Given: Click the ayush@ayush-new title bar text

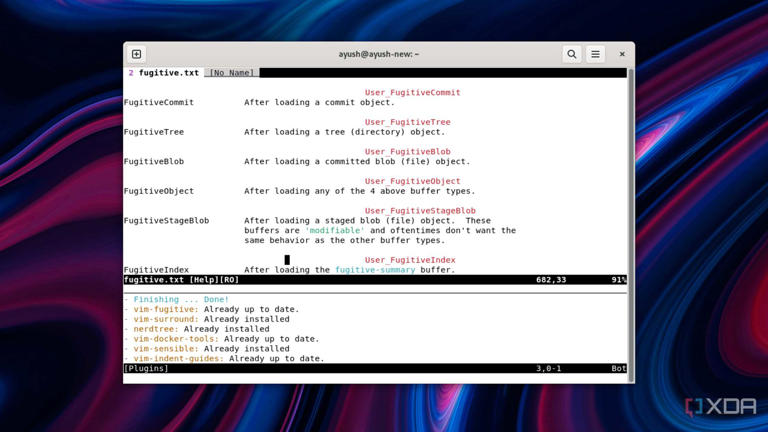Looking at the screenshot, I should click(x=379, y=54).
